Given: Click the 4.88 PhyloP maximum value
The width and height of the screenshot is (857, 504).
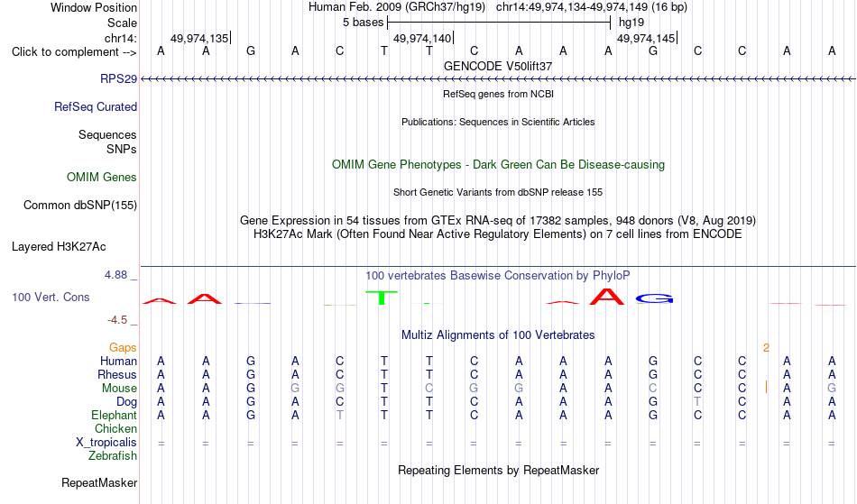Looking at the screenshot, I should tap(115, 275).
